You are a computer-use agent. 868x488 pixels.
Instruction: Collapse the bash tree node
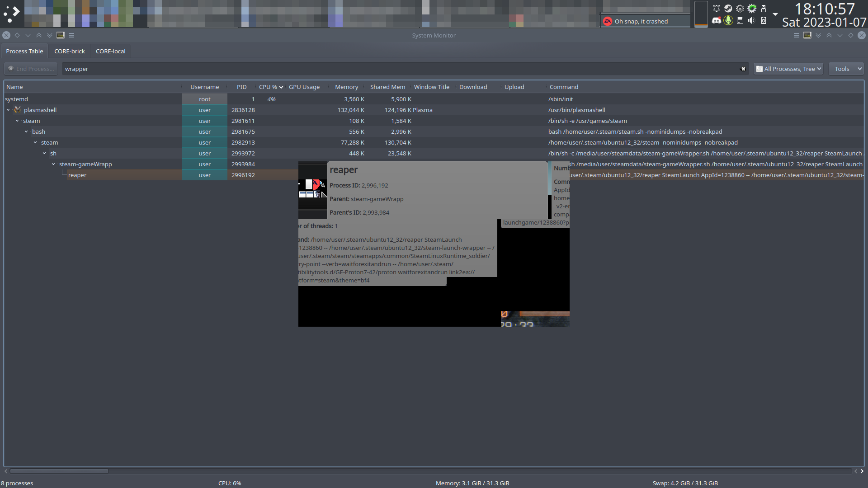(x=26, y=131)
